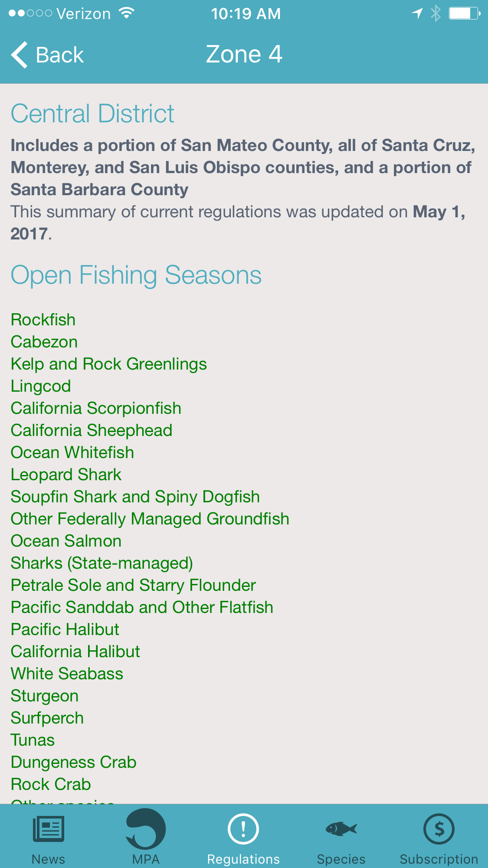Select Pacific Halibut link

pyautogui.click(x=65, y=629)
